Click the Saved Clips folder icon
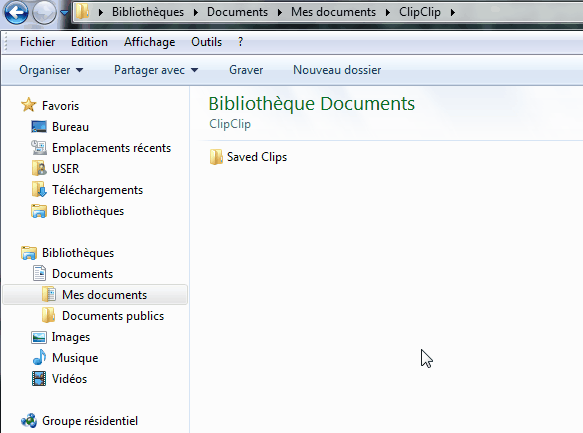583x433 pixels. (x=216, y=157)
